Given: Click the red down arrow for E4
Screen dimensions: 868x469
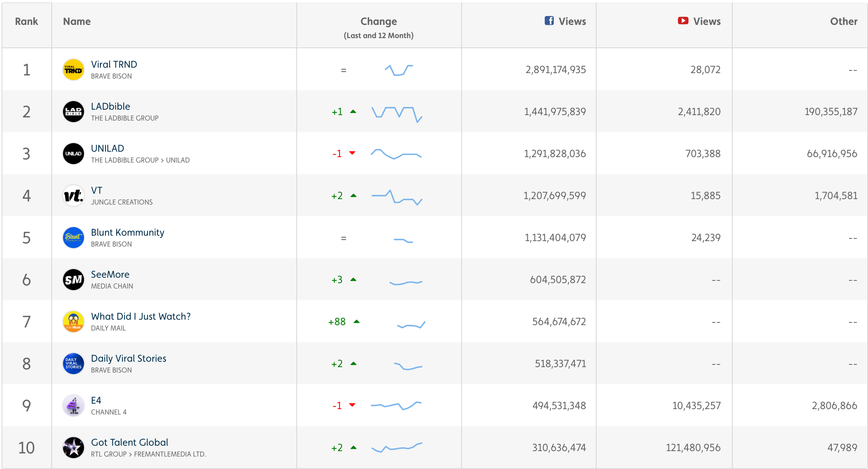Looking at the screenshot, I should click(352, 405).
